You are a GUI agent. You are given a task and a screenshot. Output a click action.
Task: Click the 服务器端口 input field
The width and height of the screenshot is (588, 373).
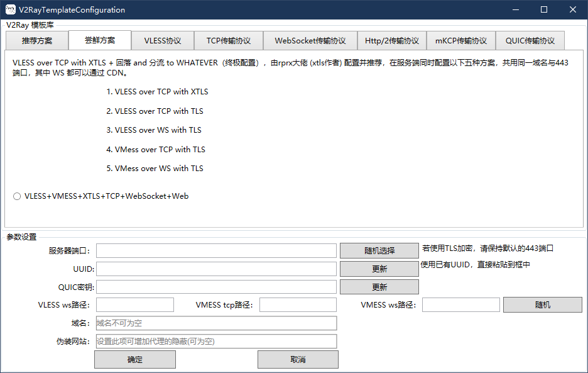click(x=216, y=251)
